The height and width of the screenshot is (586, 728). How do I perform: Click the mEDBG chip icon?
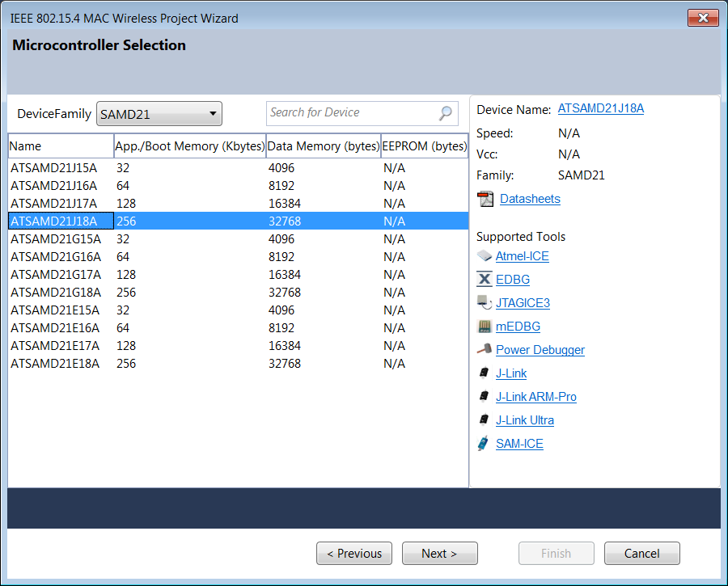485,327
